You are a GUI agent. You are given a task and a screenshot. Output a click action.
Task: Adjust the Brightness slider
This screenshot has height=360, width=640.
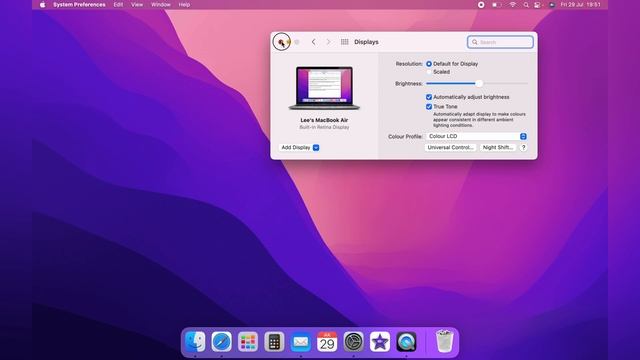pyautogui.click(x=479, y=83)
